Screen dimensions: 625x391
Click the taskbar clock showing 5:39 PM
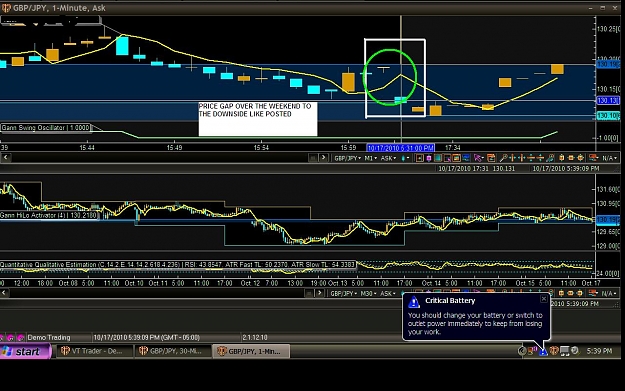[x=599, y=351]
